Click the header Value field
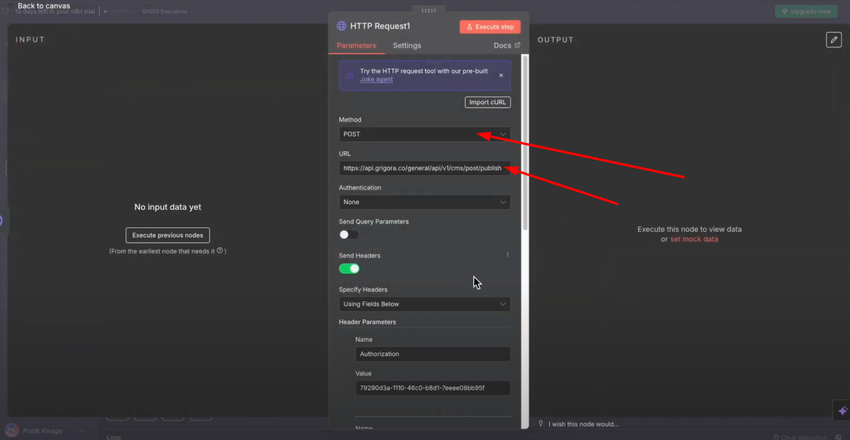This screenshot has height=440, width=850. [x=433, y=388]
